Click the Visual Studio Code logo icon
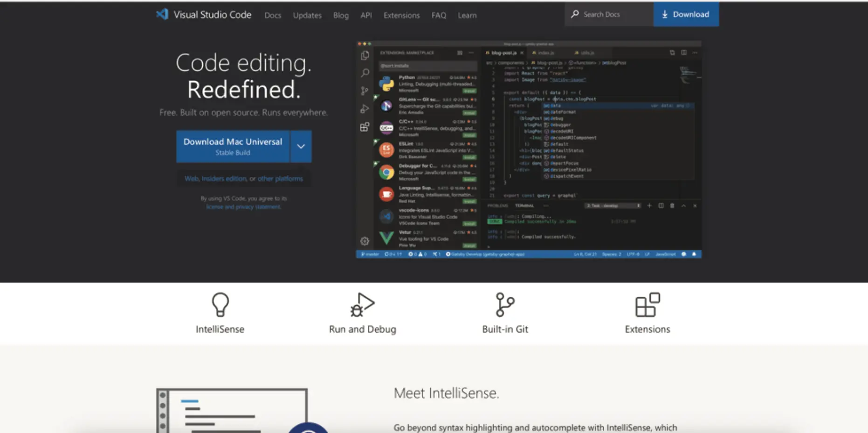This screenshot has width=868, height=433. pyautogui.click(x=162, y=14)
